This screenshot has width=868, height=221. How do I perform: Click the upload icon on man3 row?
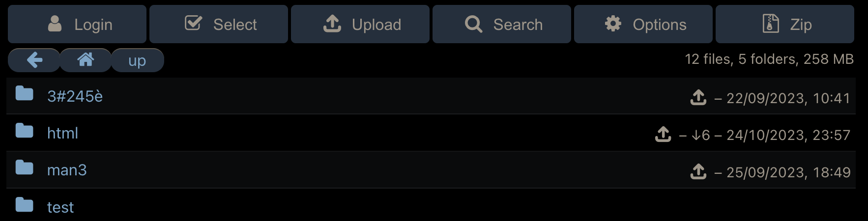(698, 171)
